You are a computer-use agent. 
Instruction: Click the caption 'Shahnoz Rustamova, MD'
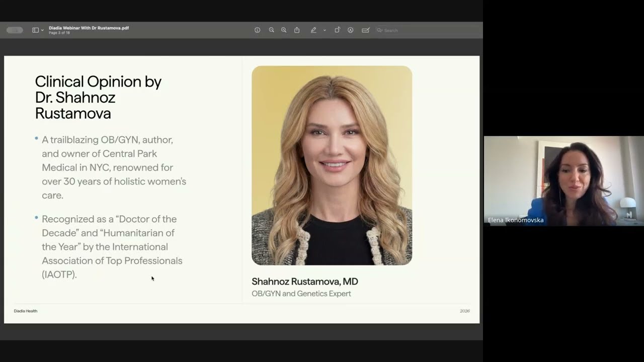pos(305,282)
